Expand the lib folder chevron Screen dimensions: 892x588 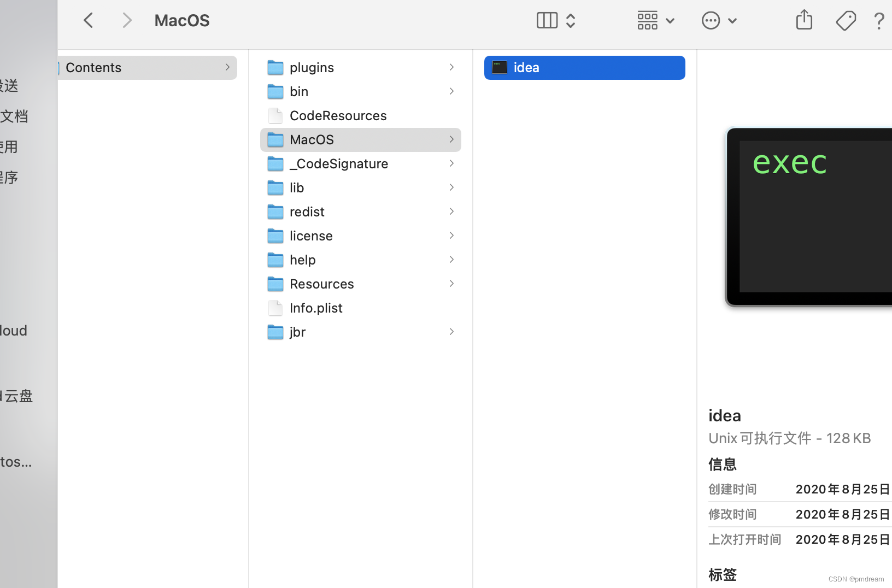click(451, 187)
